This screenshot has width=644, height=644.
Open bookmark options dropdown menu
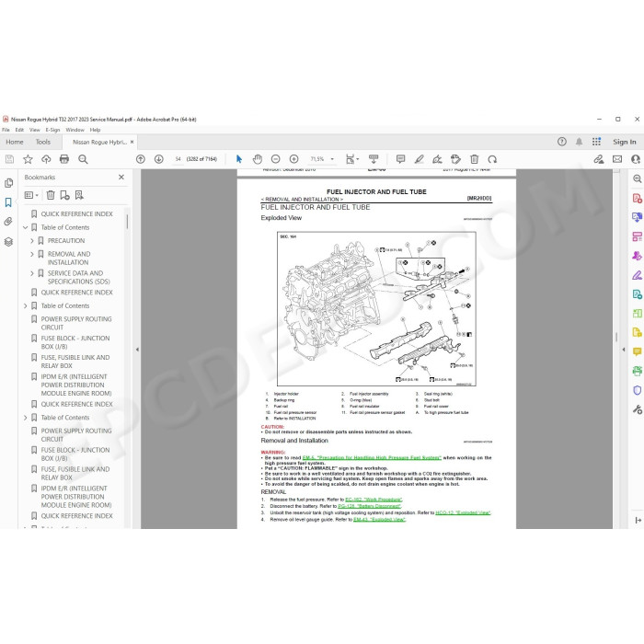31,195
